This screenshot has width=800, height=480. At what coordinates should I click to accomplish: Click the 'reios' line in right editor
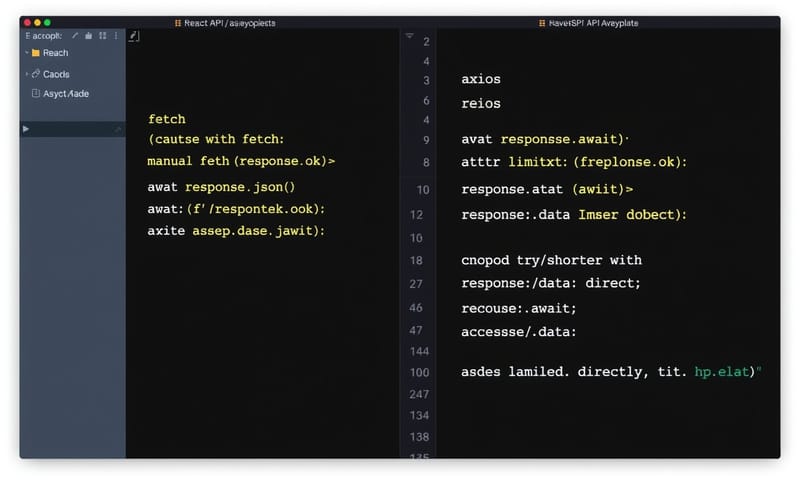[x=481, y=104]
